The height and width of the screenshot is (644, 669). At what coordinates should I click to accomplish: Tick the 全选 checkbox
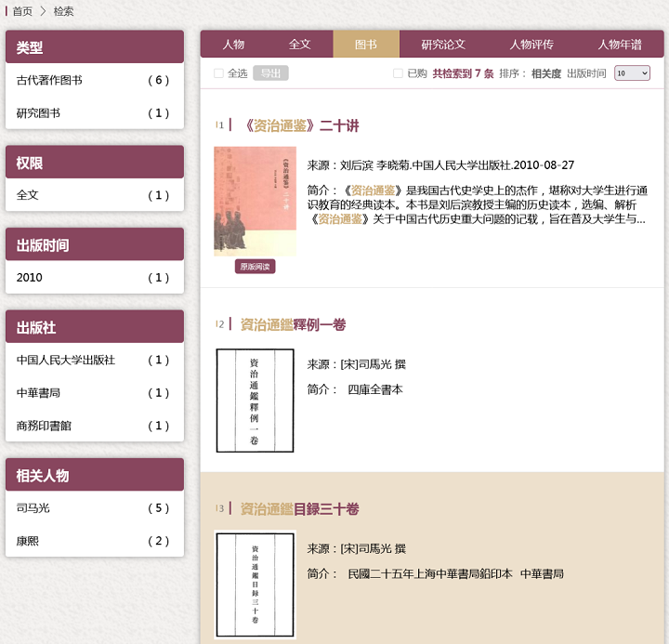(x=219, y=73)
